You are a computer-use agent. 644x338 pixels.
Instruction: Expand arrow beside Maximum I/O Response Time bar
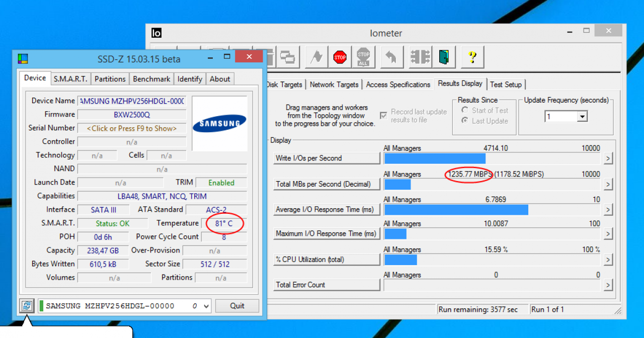click(608, 234)
